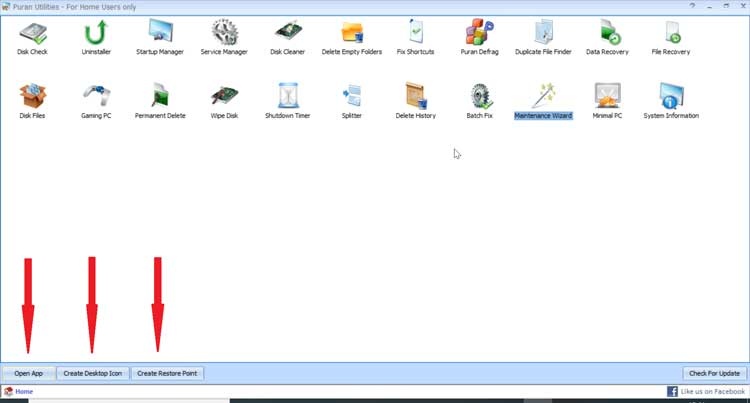The width and height of the screenshot is (750, 403).
Task: Select the Uninstaller icon
Action: (96, 33)
